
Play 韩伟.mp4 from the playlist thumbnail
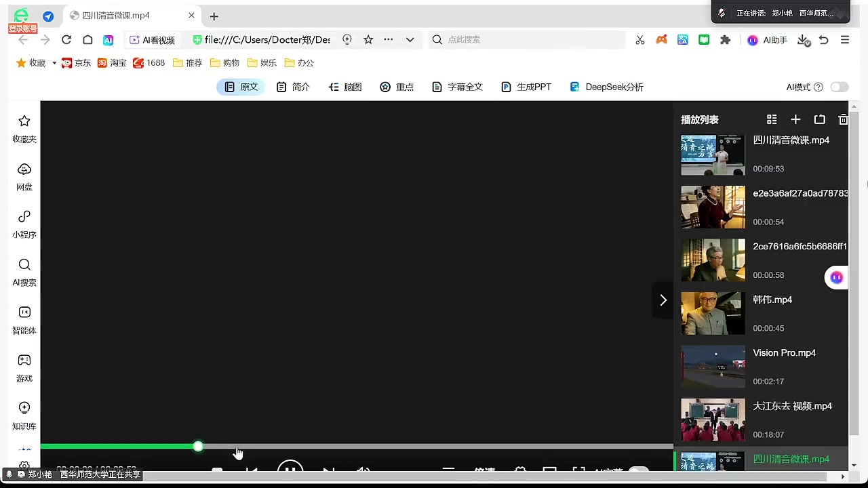(x=713, y=313)
